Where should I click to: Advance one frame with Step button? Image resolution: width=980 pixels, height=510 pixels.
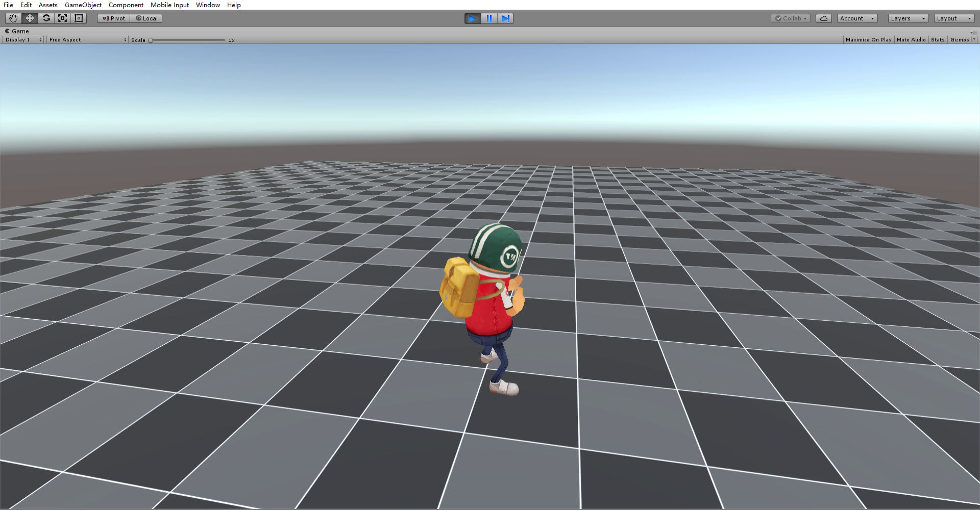pos(505,18)
